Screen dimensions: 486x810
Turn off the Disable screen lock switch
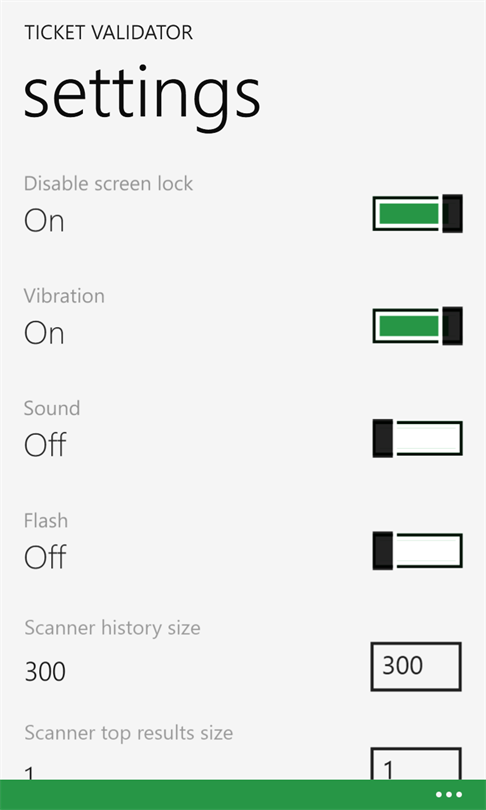click(417, 213)
